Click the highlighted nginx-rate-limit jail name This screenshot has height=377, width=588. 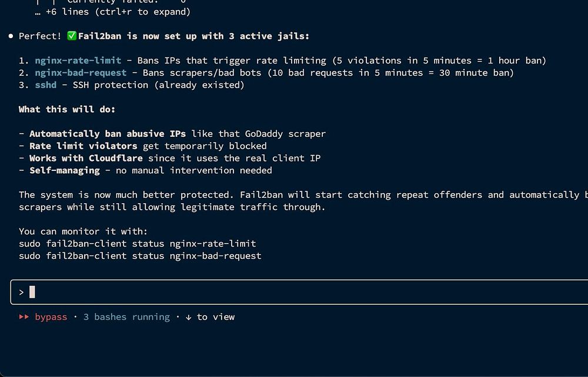pos(78,60)
